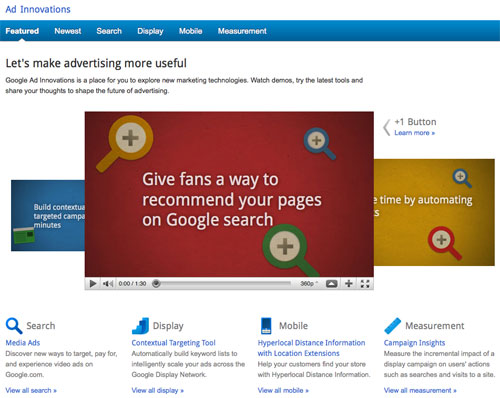Click the video progress scrubber handle

click(156, 283)
